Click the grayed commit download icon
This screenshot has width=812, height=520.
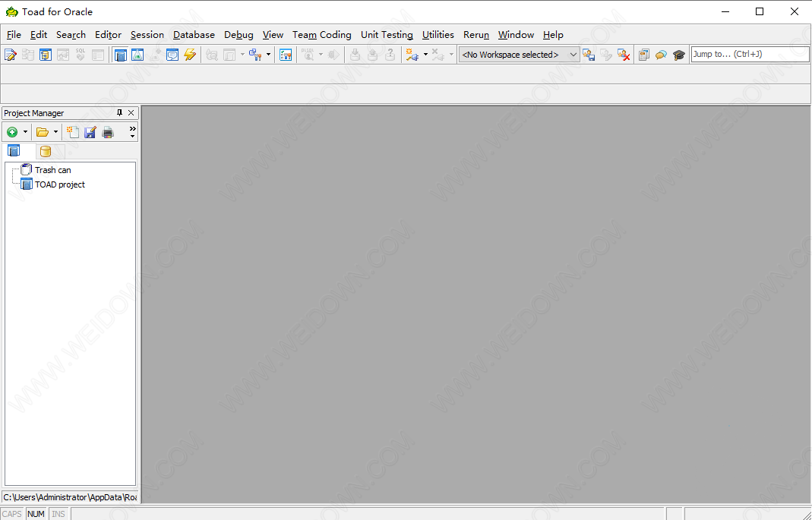(355, 55)
